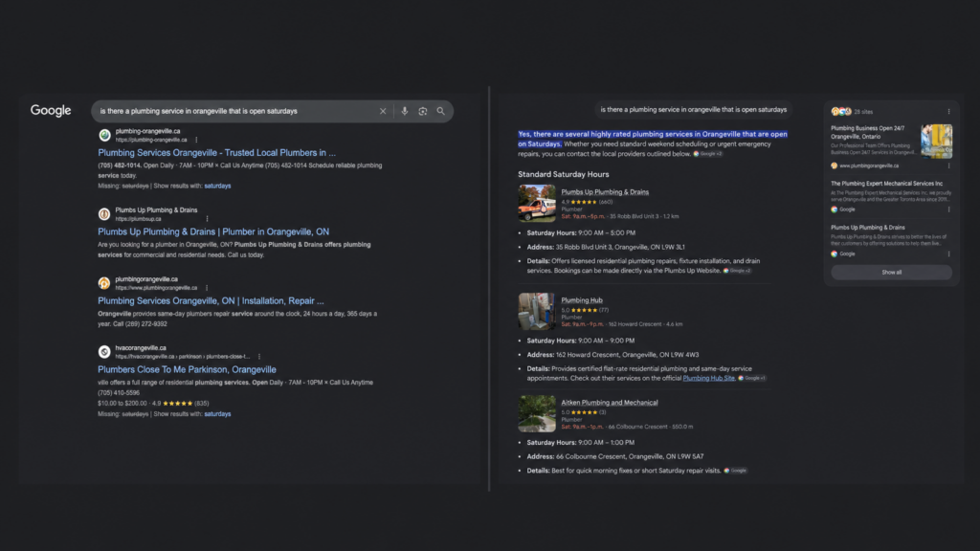
Task: Click the Show all button in sources panel
Action: (x=891, y=273)
